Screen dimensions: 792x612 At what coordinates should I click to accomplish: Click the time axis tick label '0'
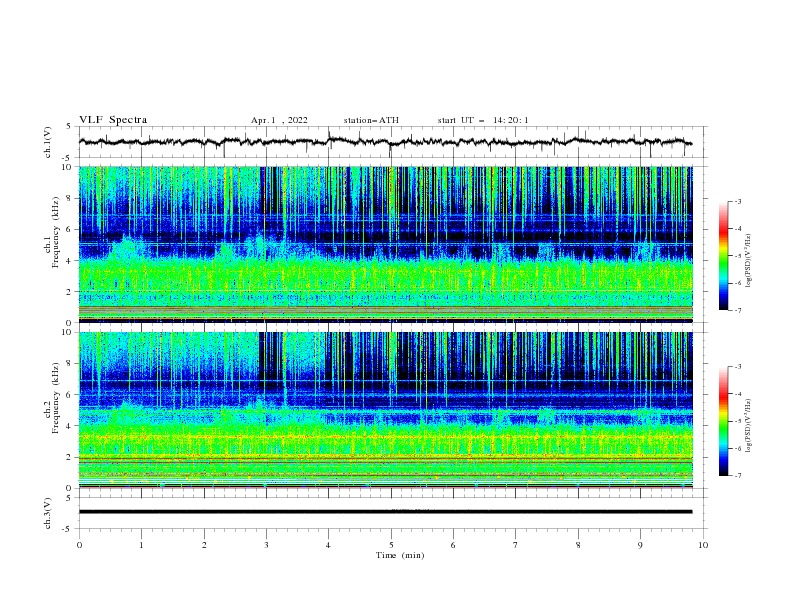[x=79, y=545]
